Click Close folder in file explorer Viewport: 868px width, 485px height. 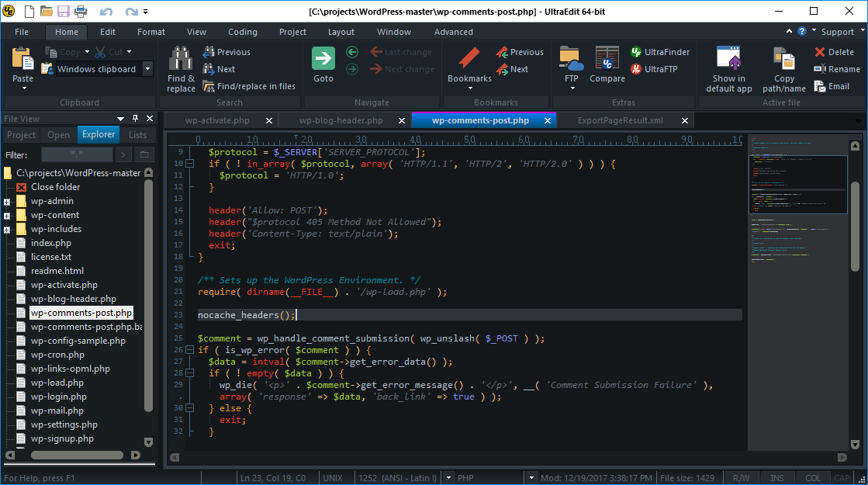[55, 187]
